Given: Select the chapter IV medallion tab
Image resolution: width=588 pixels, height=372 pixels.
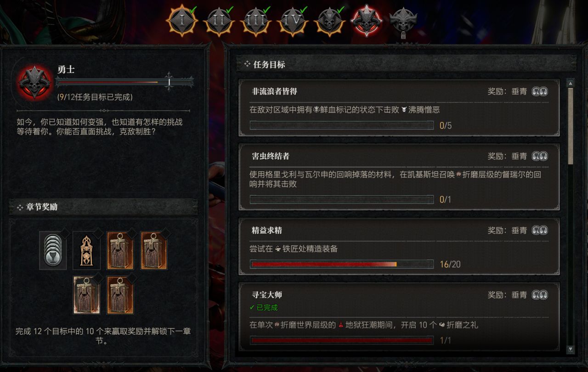Looking at the screenshot, I should click(293, 21).
